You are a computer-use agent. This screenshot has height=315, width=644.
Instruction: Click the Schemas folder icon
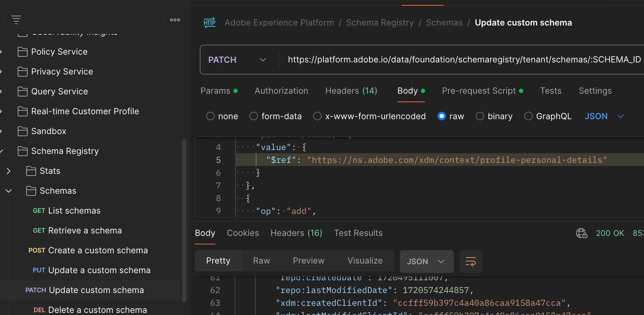coord(31,191)
